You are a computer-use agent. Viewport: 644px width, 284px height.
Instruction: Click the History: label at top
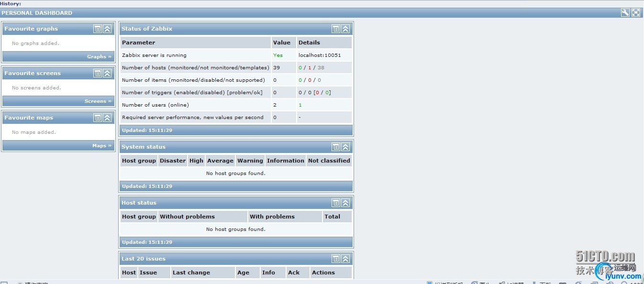pyautogui.click(x=11, y=3)
